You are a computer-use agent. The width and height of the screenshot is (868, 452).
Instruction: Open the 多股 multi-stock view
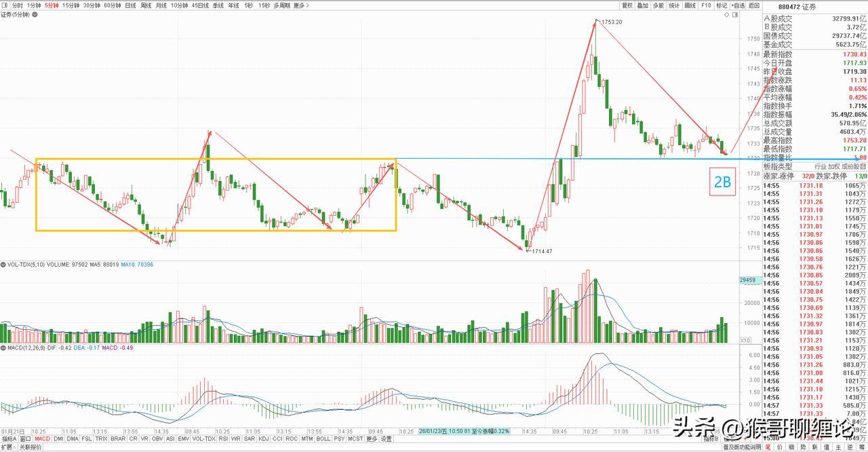click(658, 5)
